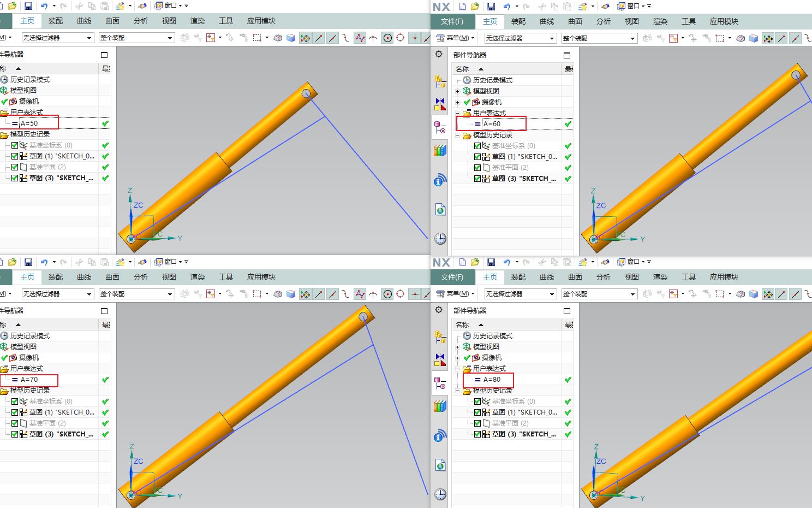This screenshot has height=508, width=812.
Task: Uncheck Datum Plane (2) in A=60 tree
Action: click(x=478, y=168)
